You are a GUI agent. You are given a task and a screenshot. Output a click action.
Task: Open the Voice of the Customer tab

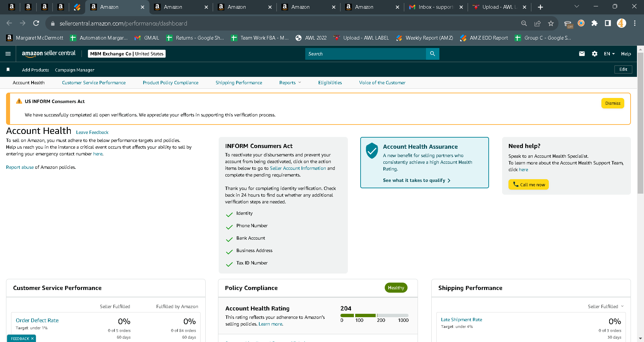(x=382, y=83)
